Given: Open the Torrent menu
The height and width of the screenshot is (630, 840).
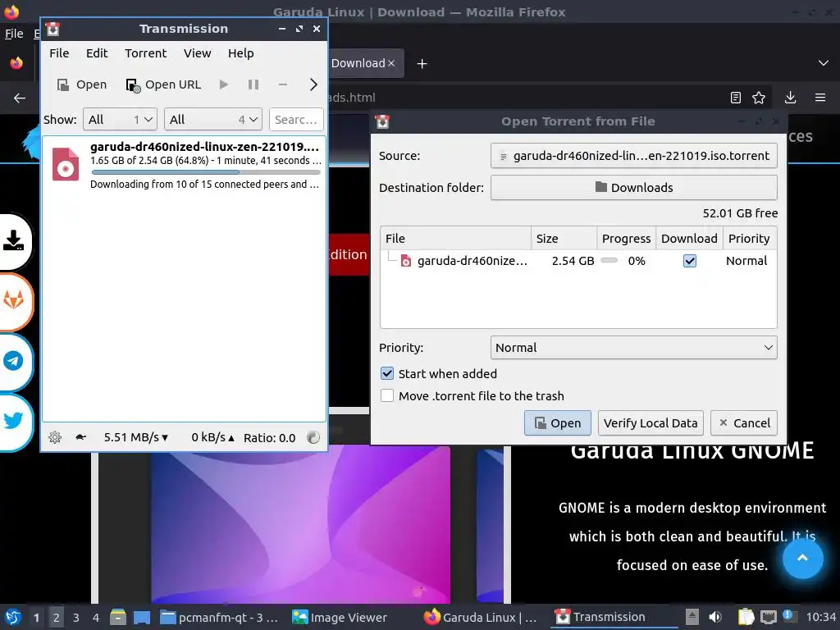Looking at the screenshot, I should [146, 53].
